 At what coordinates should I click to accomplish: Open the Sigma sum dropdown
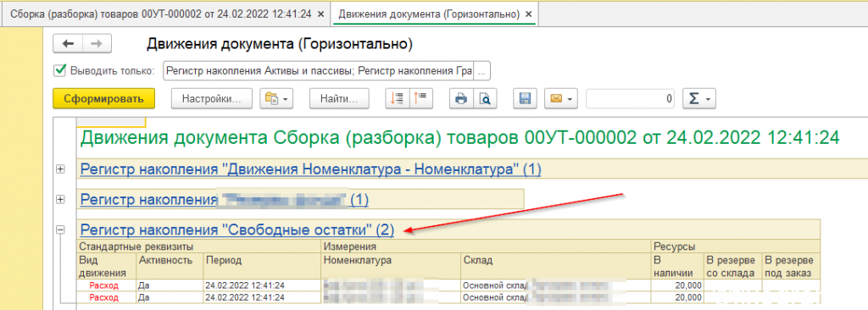[699, 99]
